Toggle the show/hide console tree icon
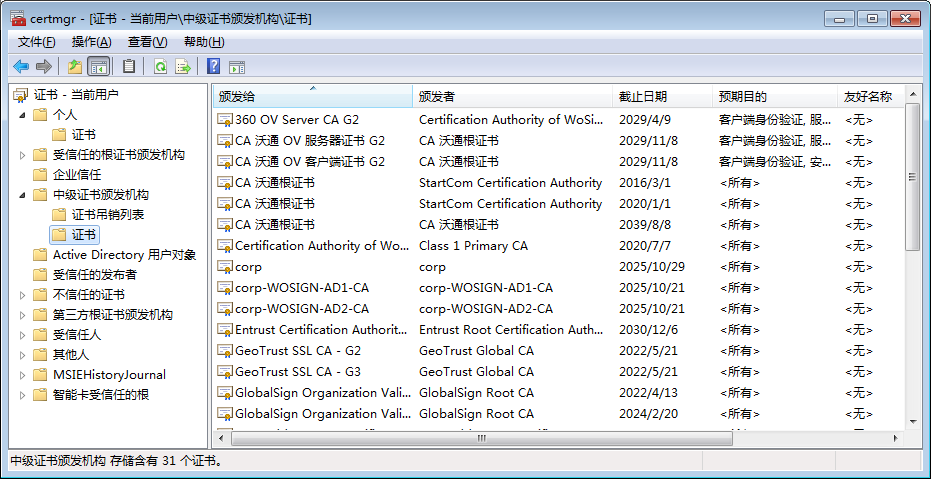 [x=99, y=66]
